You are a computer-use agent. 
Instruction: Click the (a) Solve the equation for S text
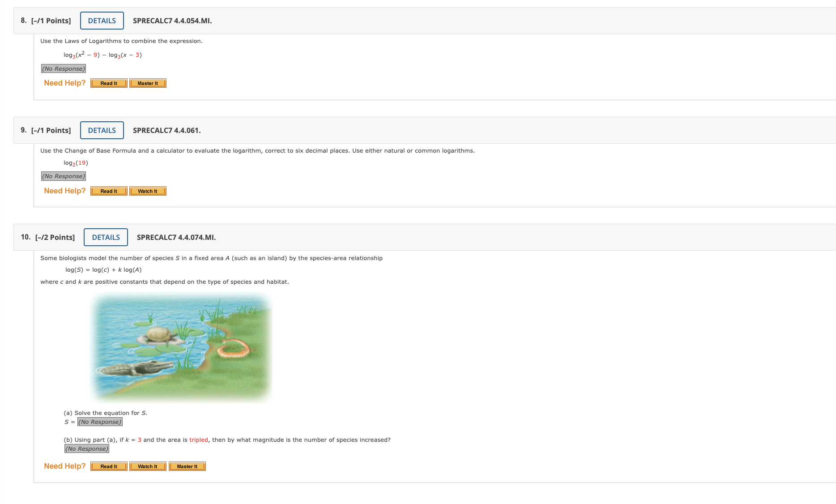(x=106, y=413)
